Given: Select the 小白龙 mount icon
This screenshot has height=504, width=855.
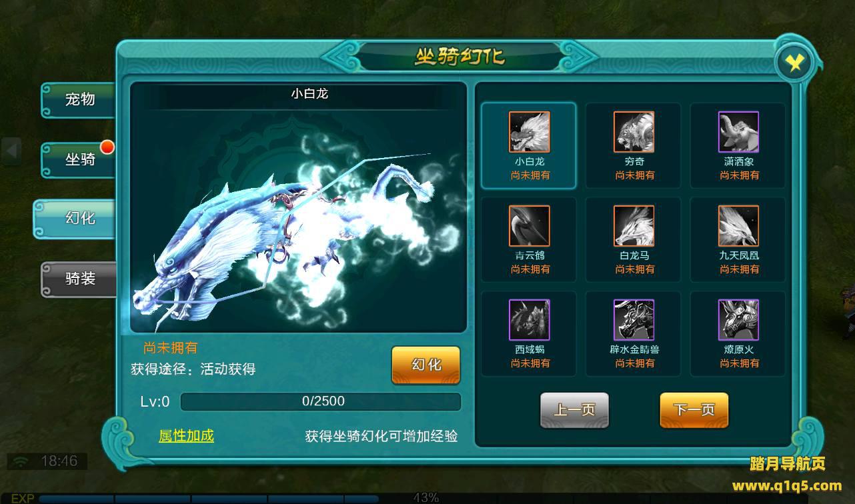Looking at the screenshot, I should click(x=530, y=132).
